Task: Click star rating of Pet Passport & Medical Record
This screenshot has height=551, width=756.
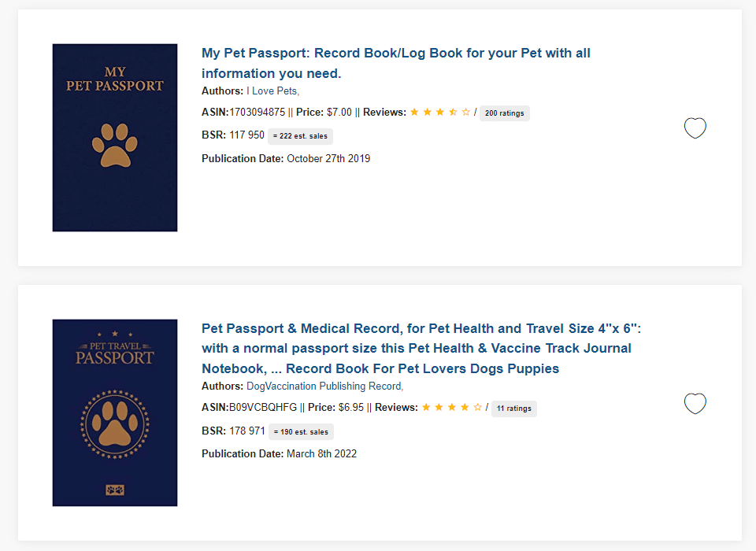Action: click(452, 407)
